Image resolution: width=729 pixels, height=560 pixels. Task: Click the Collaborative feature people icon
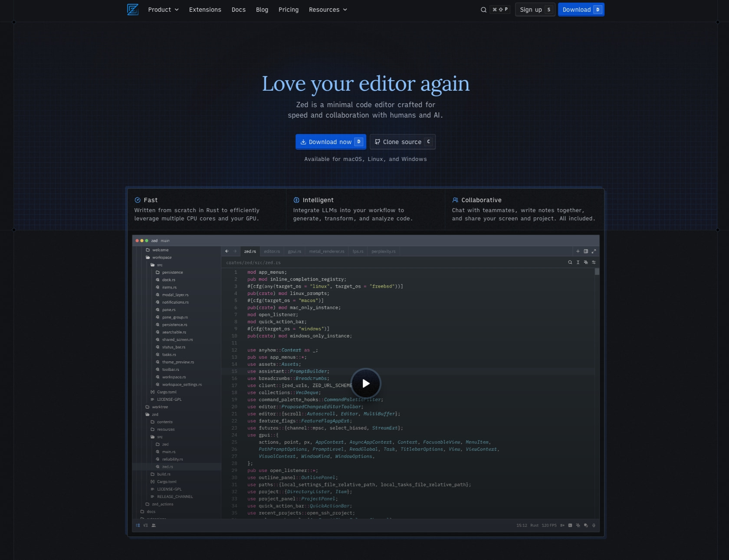tap(455, 200)
